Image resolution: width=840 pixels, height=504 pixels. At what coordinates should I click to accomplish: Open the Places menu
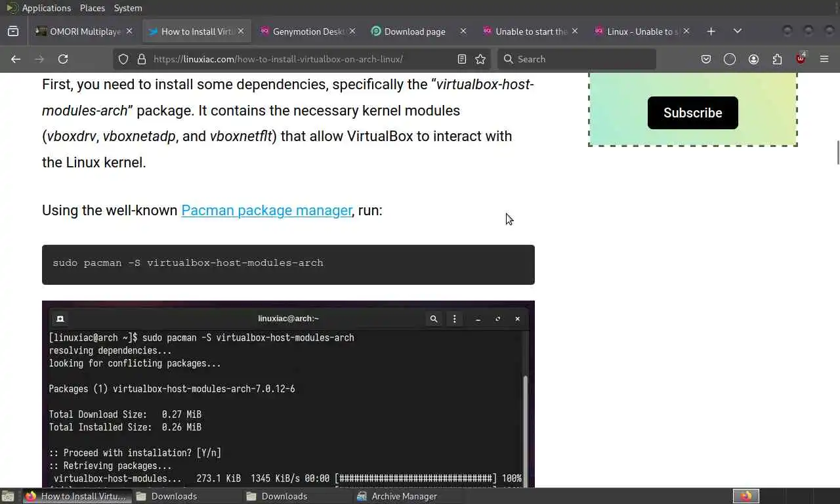pos(92,8)
